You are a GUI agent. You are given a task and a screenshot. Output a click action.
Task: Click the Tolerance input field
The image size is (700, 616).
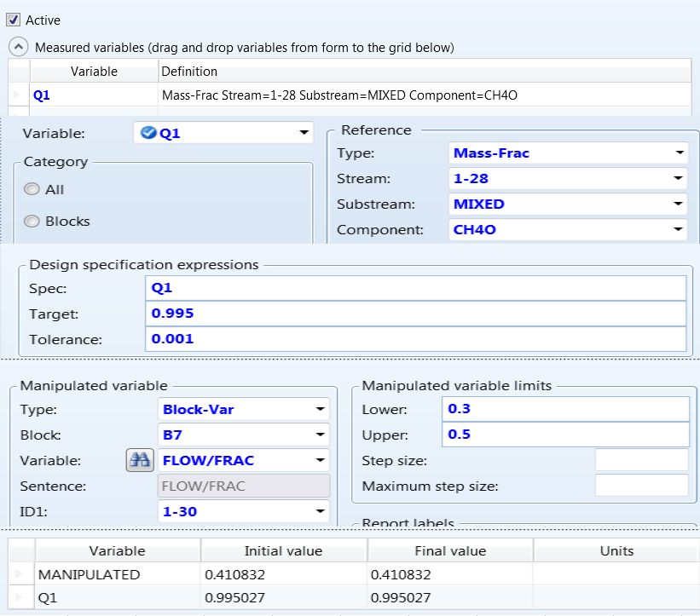point(415,339)
